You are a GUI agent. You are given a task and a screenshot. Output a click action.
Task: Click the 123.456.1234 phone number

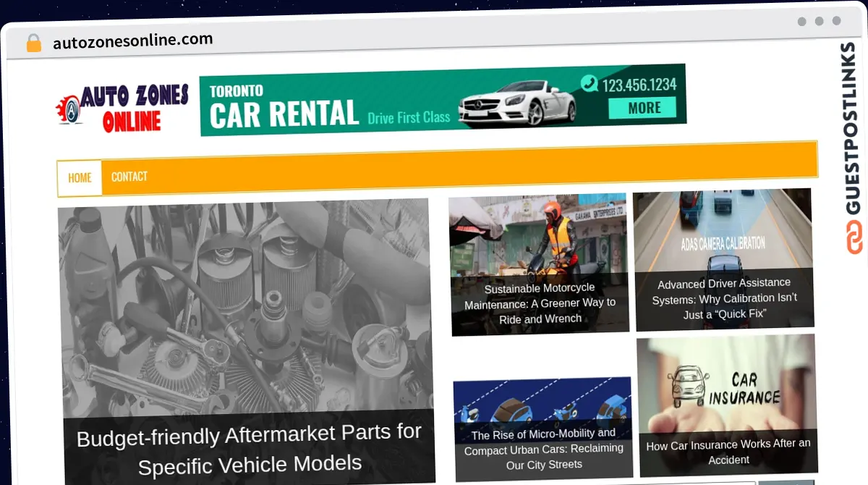(x=639, y=85)
